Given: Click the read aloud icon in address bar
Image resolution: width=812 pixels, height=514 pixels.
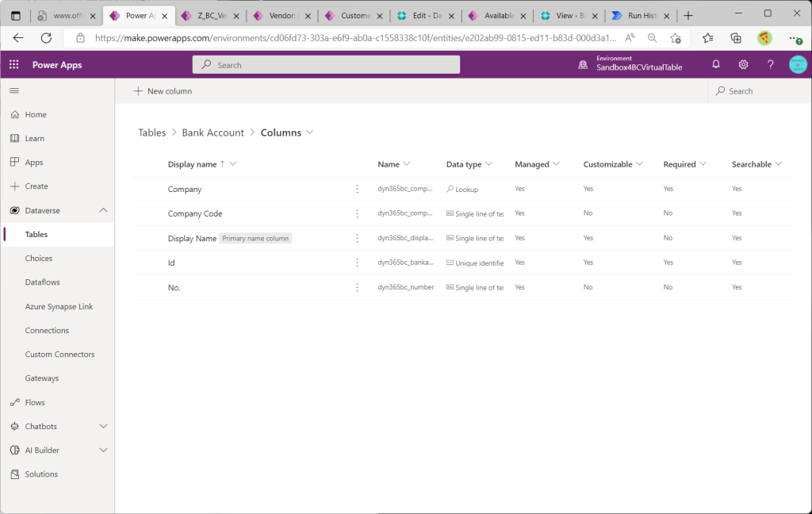Looking at the screenshot, I should (x=630, y=38).
